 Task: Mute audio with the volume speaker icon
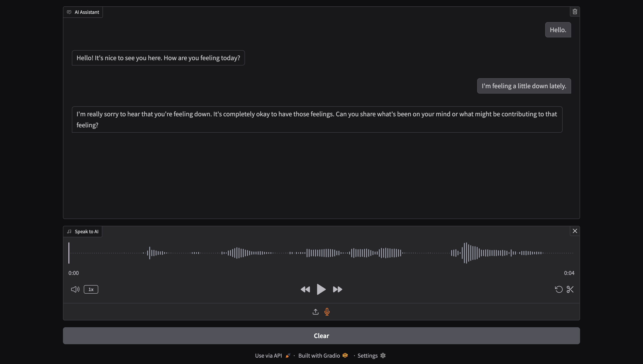click(75, 289)
